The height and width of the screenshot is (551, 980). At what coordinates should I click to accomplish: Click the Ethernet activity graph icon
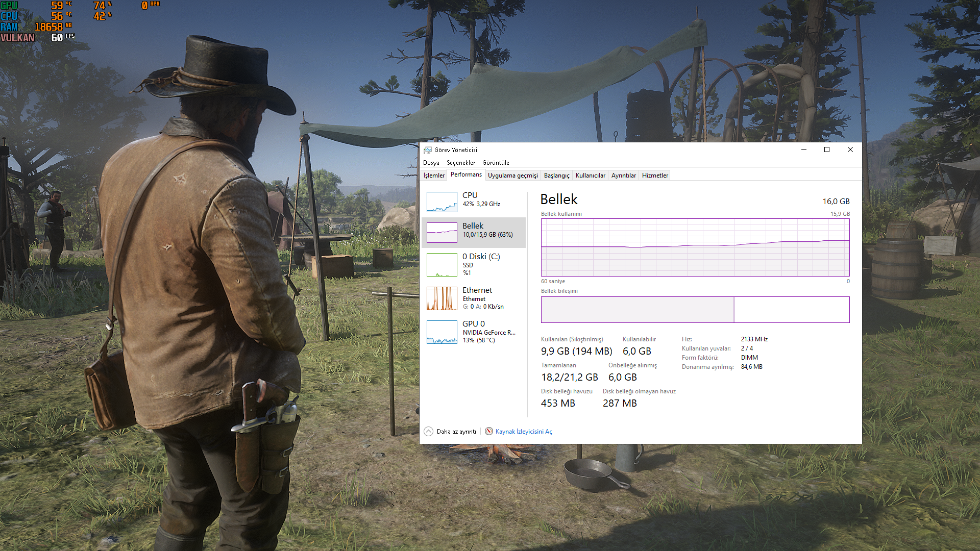tap(442, 298)
